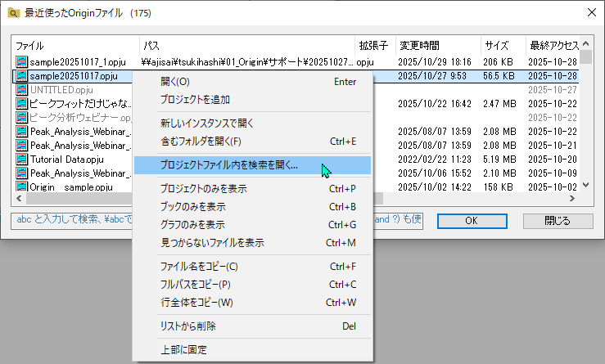Select 見つからないファイルを表示

[252, 243]
